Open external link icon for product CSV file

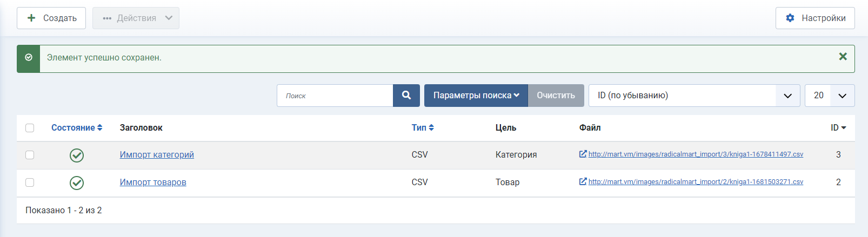tap(583, 181)
